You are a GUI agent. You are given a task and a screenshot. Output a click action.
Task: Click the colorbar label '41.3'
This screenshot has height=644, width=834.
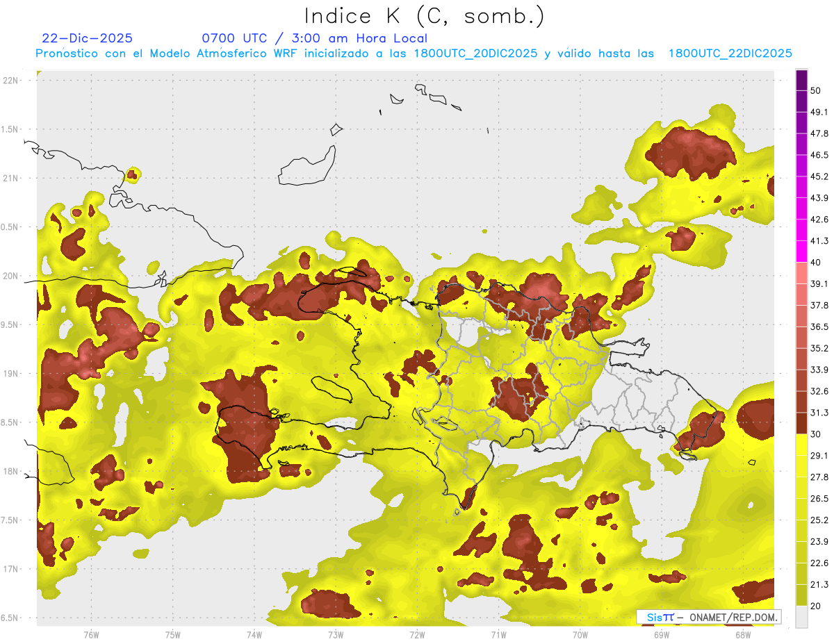click(x=819, y=241)
